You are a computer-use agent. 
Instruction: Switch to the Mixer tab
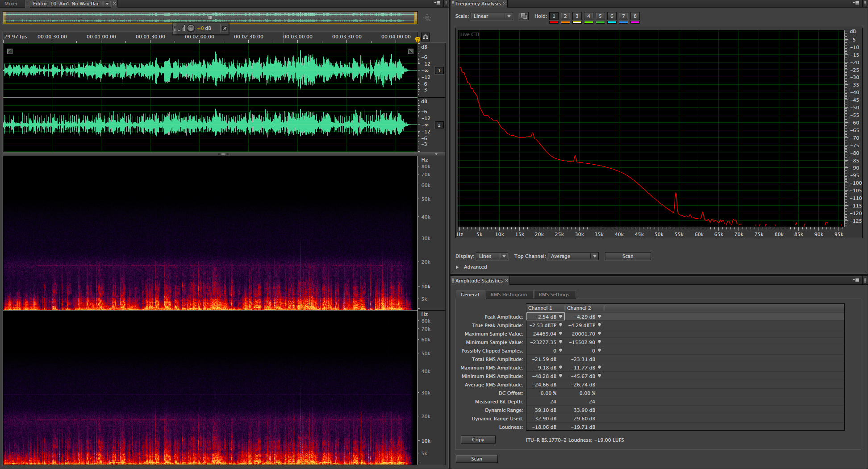11,4
